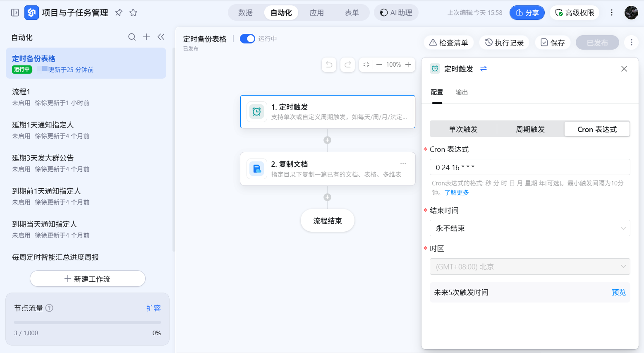Click the search icon in automation sidebar

coord(132,37)
